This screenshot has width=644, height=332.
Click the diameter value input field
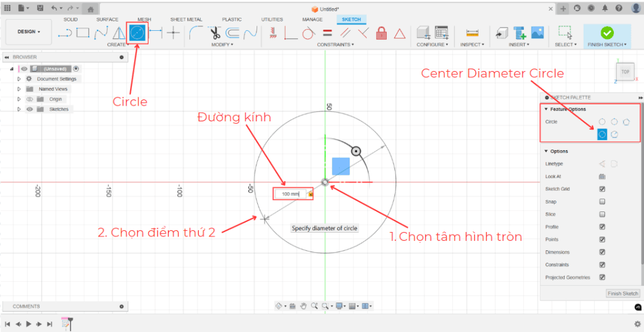[x=290, y=194]
